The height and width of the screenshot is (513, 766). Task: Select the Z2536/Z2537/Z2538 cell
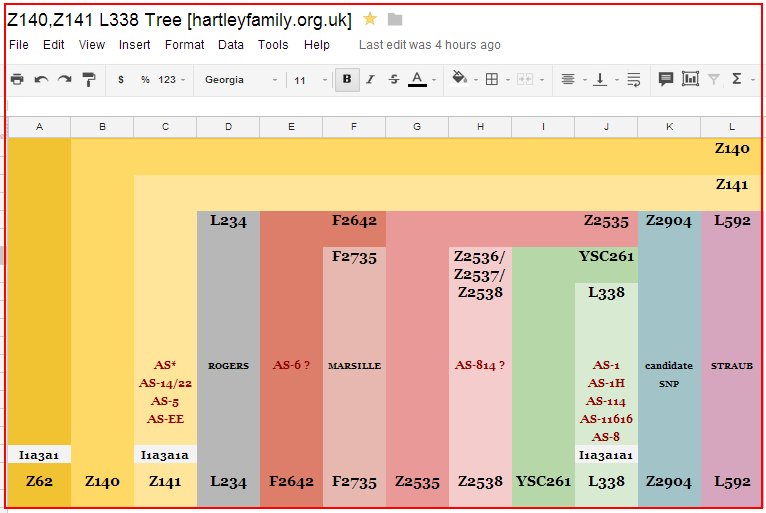pyautogui.click(x=480, y=275)
